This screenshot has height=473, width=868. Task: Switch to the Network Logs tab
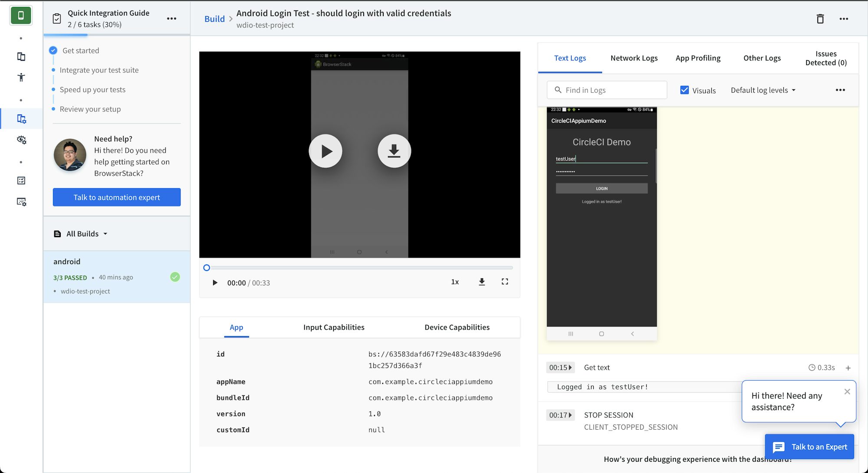634,58
